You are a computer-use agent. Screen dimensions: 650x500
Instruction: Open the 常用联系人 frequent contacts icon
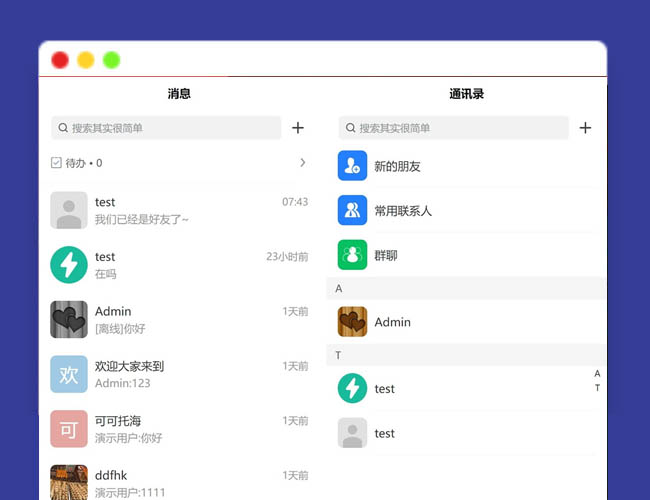pyautogui.click(x=352, y=210)
